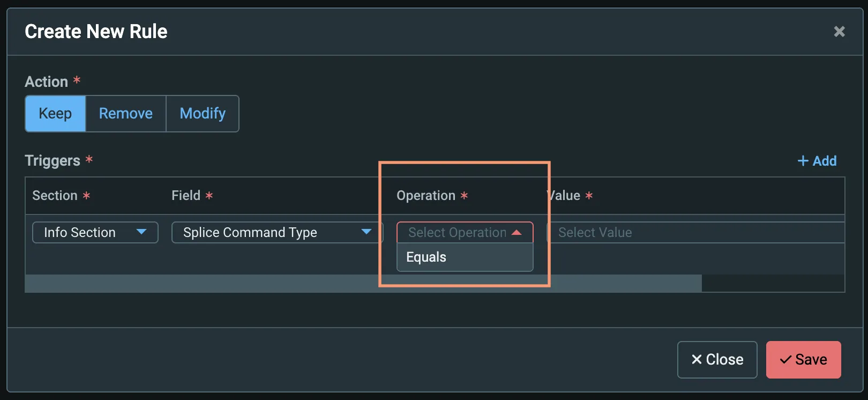Viewport: 868px width, 400px height.
Task: Click the Action label
Action: coord(47,82)
